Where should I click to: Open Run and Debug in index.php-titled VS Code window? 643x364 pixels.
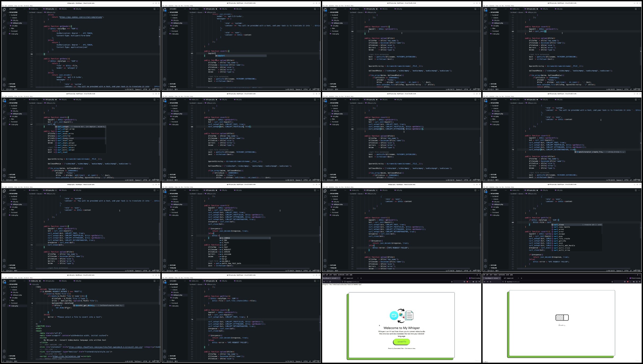[x=4, y=299]
